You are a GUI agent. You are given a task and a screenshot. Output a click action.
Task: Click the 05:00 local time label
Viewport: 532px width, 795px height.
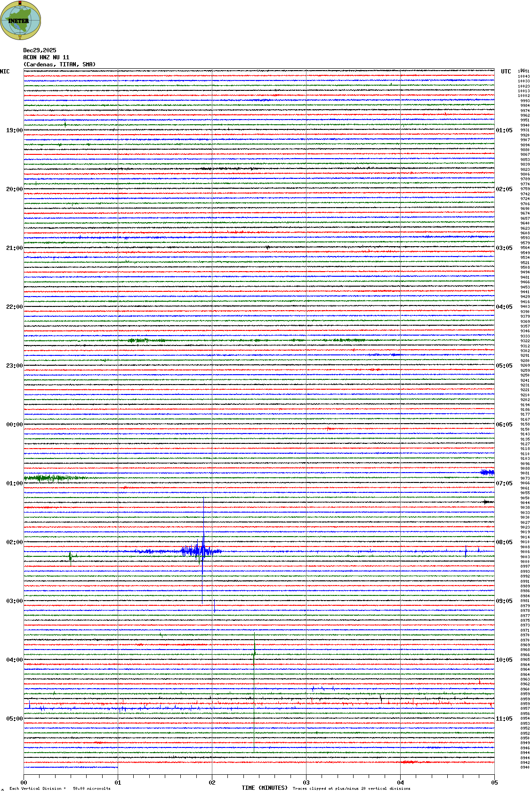[14, 719]
